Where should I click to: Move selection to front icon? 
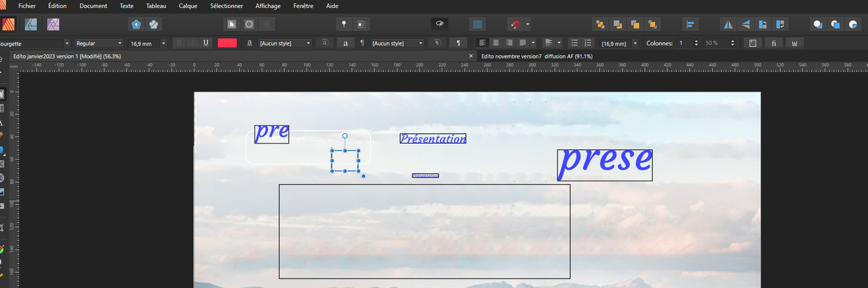[x=653, y=24]
